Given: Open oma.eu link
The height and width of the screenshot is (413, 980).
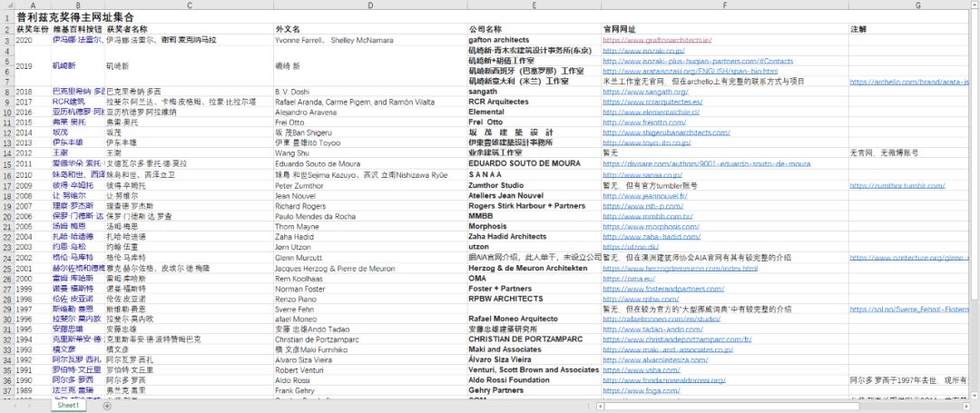Looking at the screenshot, I should [628, 279].
